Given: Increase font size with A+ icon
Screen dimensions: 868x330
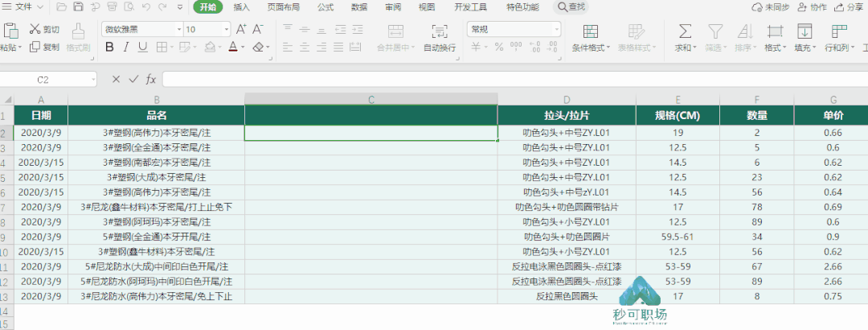Looking at the screenshot, I should tap(241, 30).
